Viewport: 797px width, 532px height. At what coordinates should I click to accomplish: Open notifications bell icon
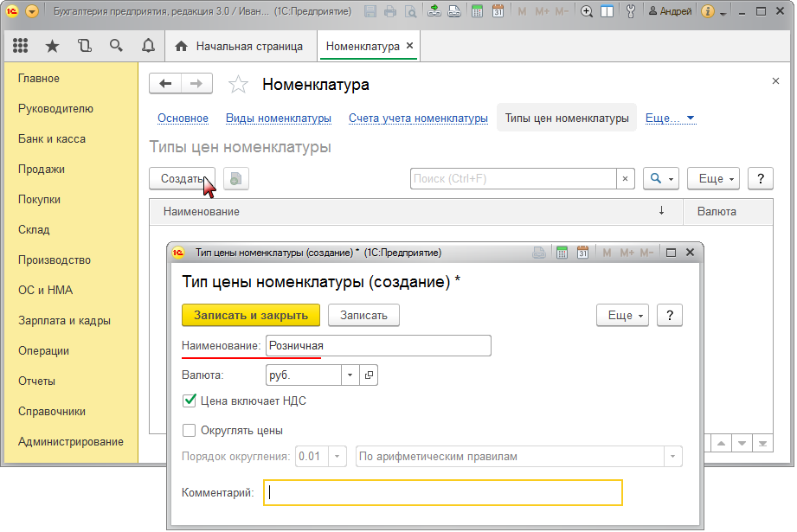148,46
